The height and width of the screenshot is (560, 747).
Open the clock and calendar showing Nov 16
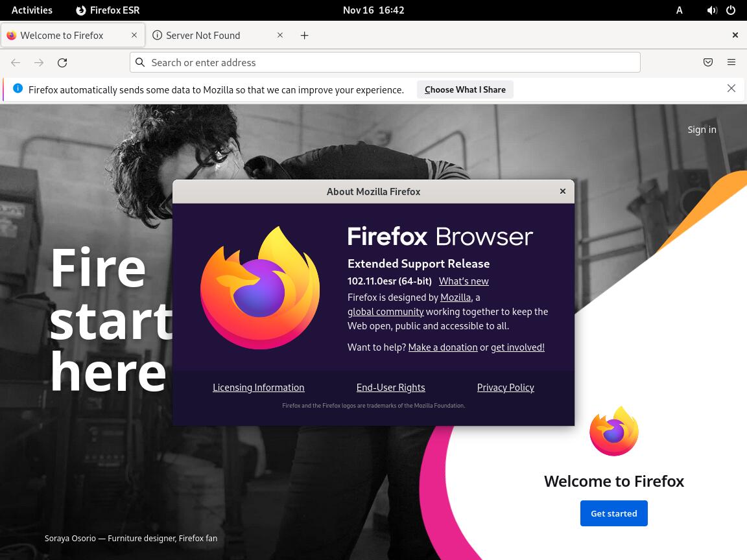[373, 10]
